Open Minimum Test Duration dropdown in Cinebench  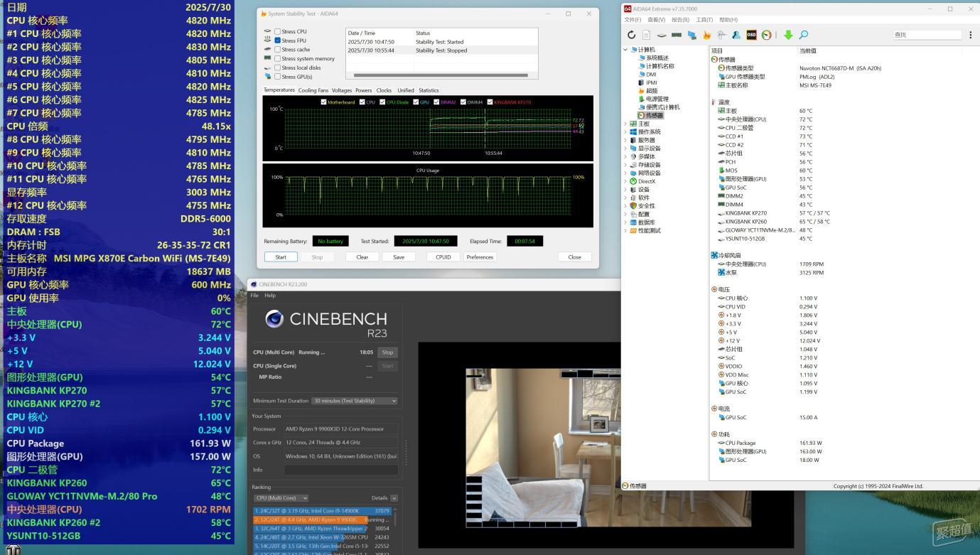355,401
